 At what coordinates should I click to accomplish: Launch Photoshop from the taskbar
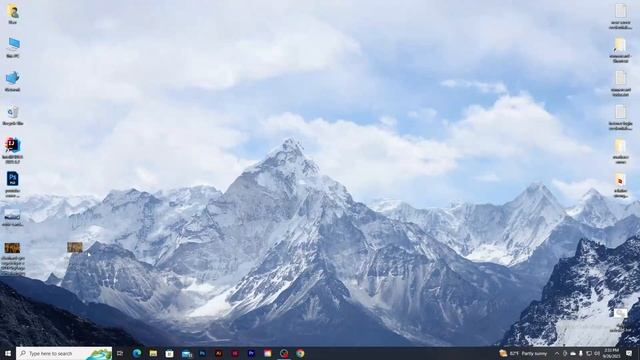click(x=202, y=353)
